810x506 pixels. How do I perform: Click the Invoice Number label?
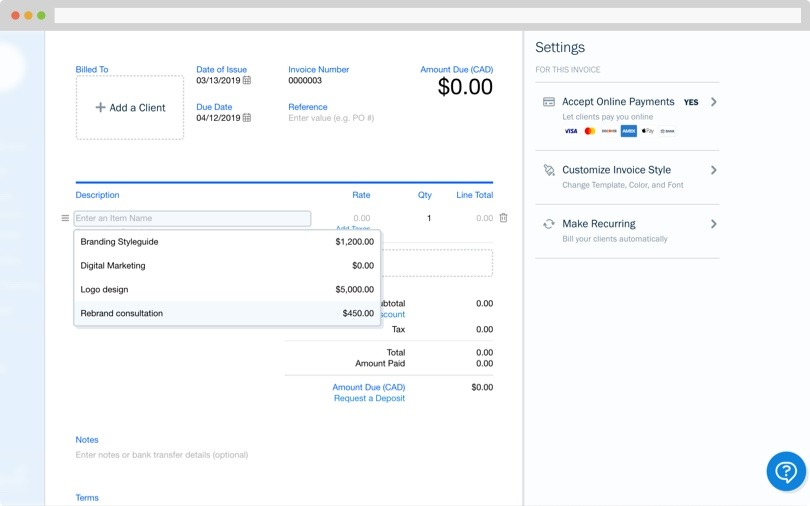[x=319, y=69]
